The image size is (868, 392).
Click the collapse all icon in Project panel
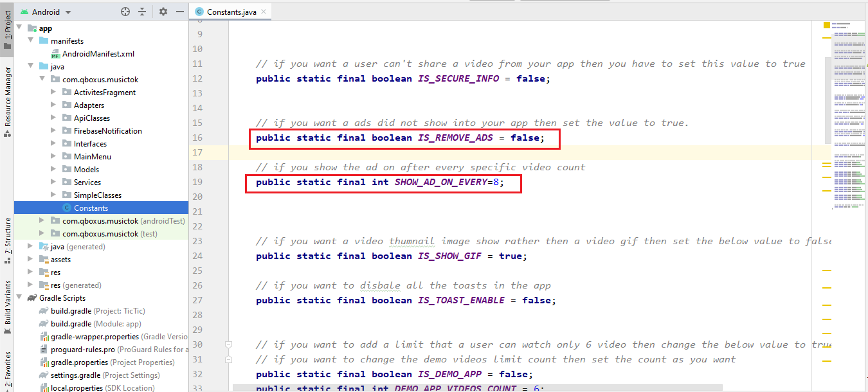pos(143,12)
